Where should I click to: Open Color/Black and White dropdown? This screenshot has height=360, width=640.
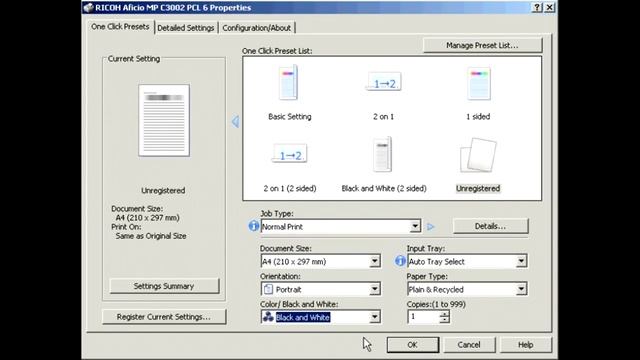(x=374, y=317)
